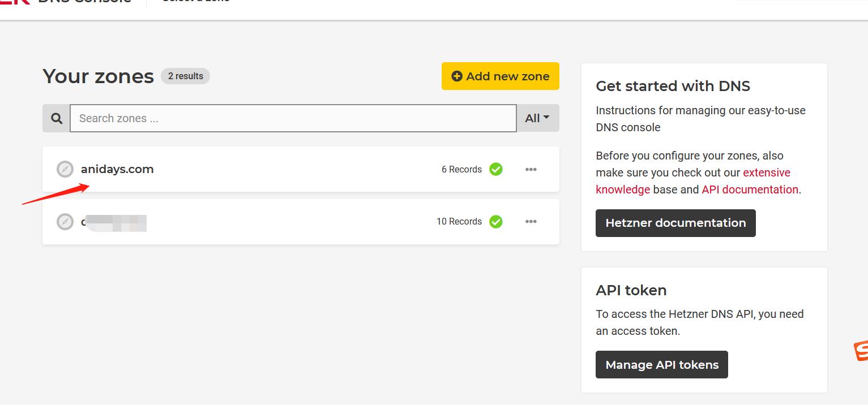Click the Hetzner documentation button
The image size is (868, 405).
coord(675,223)
